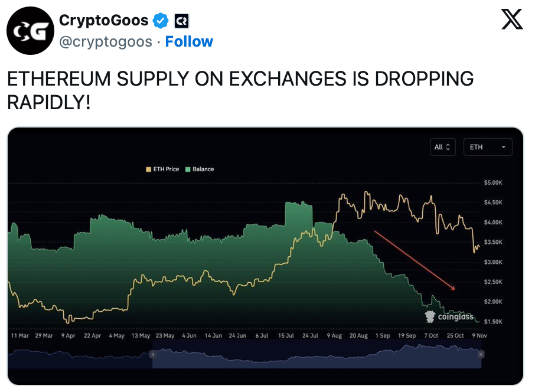Click the blue verified badge

[160, 21]
